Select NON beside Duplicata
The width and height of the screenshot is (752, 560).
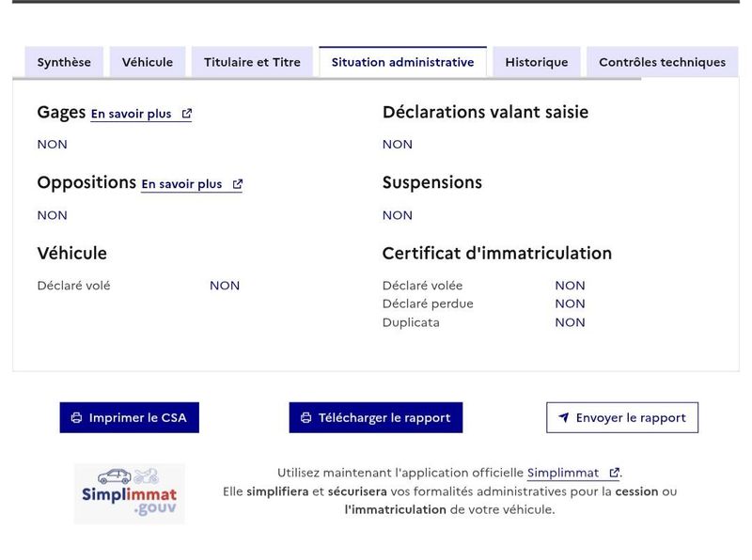coord(570,322)
